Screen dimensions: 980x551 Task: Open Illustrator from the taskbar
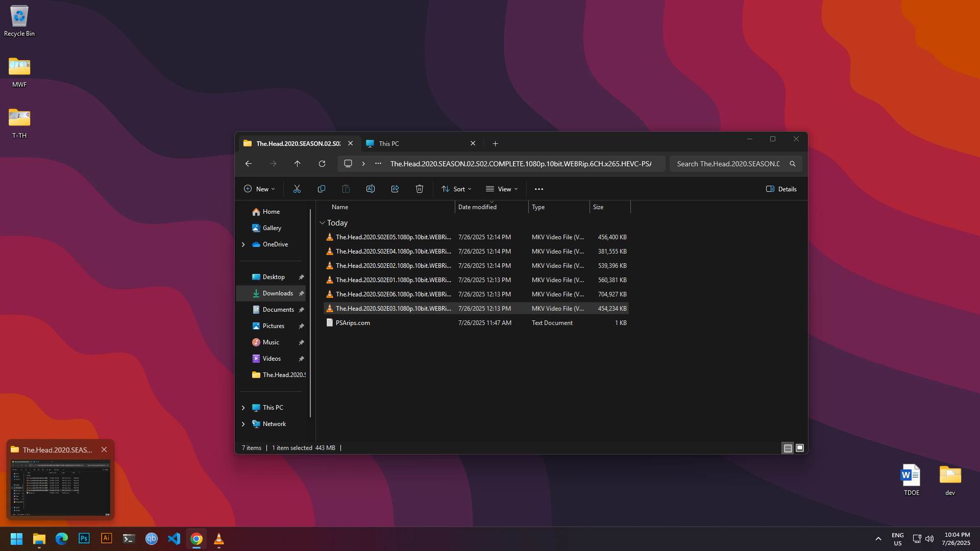pos(107,539)
